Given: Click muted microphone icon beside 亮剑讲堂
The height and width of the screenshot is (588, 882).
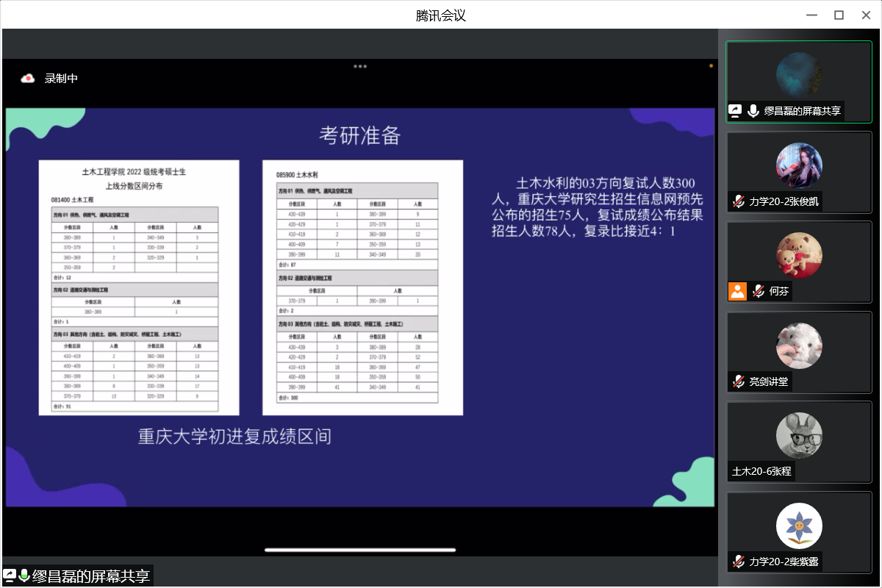Looking at the screenshot, I should (x=738, y=381).
